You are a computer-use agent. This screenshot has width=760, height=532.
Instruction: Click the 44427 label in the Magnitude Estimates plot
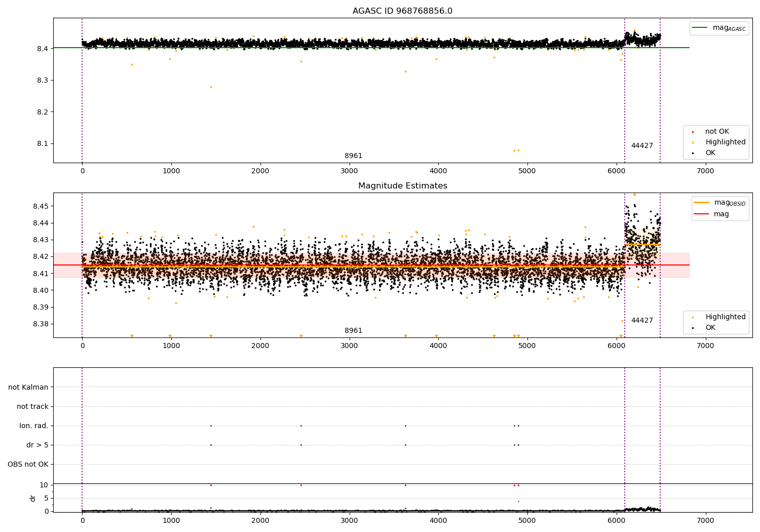642,321
